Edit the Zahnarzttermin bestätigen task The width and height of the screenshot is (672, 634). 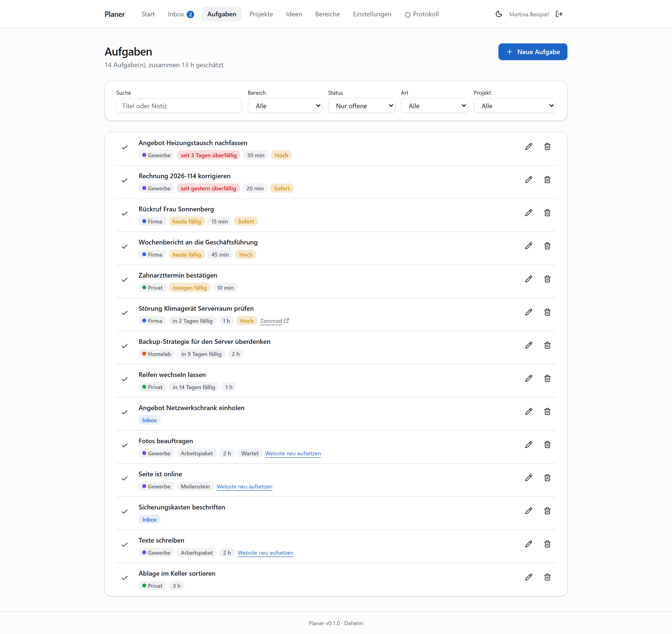[x=529, y=279]
